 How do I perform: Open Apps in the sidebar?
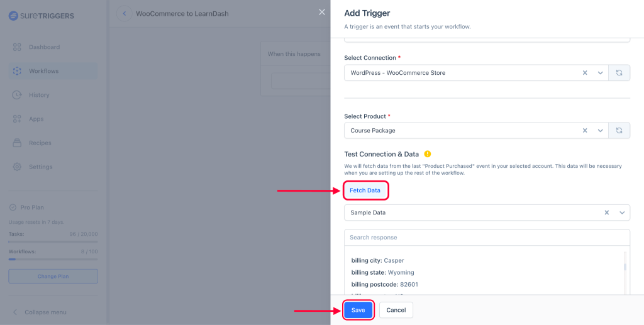pos(36,119)
